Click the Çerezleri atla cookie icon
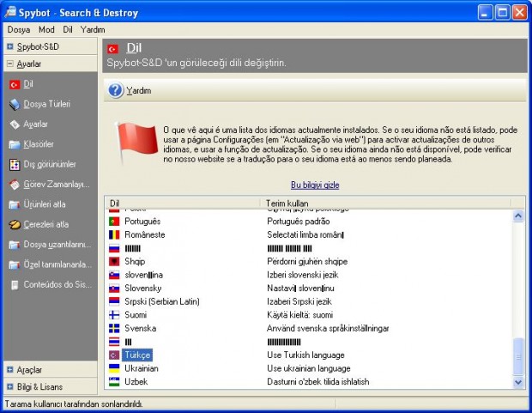This screenshot has height=413, width=532. 15,225
